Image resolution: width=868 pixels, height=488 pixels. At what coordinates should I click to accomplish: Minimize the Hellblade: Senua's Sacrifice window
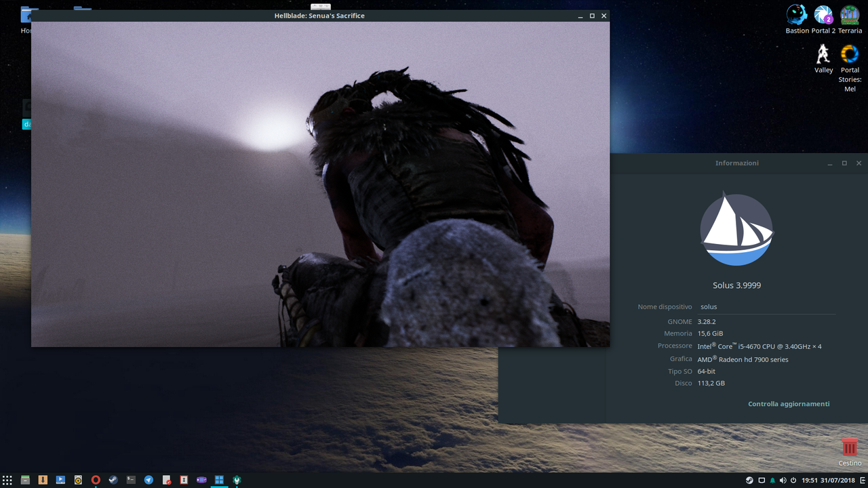[x=580, y=16]
